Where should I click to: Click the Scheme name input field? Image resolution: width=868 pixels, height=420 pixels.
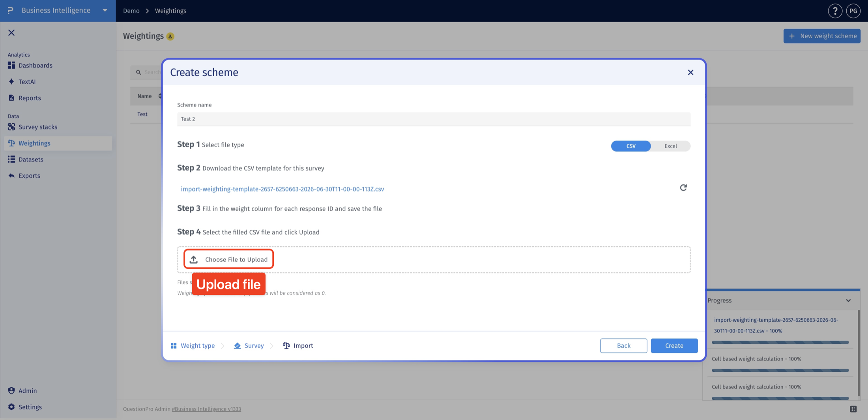(x=434, y=119)
